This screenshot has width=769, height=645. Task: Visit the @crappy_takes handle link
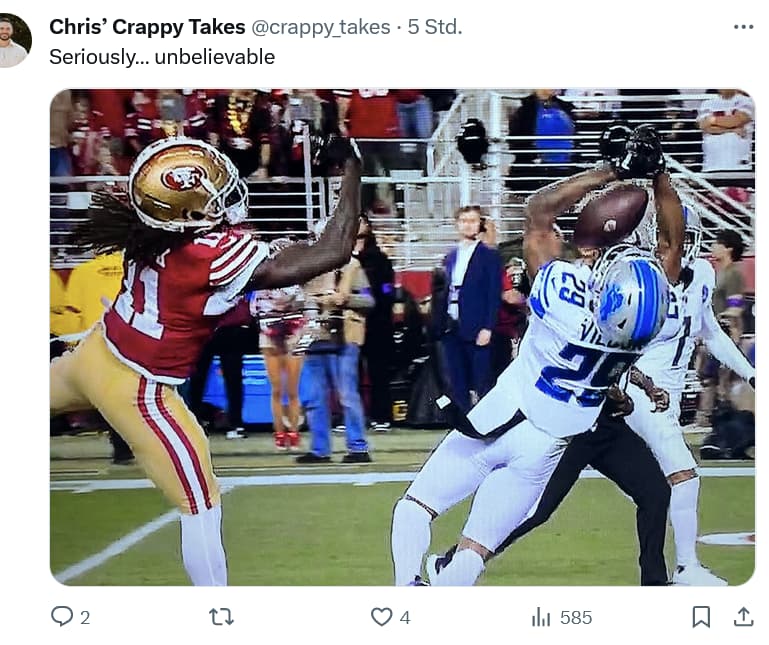(x=321, y=27)
